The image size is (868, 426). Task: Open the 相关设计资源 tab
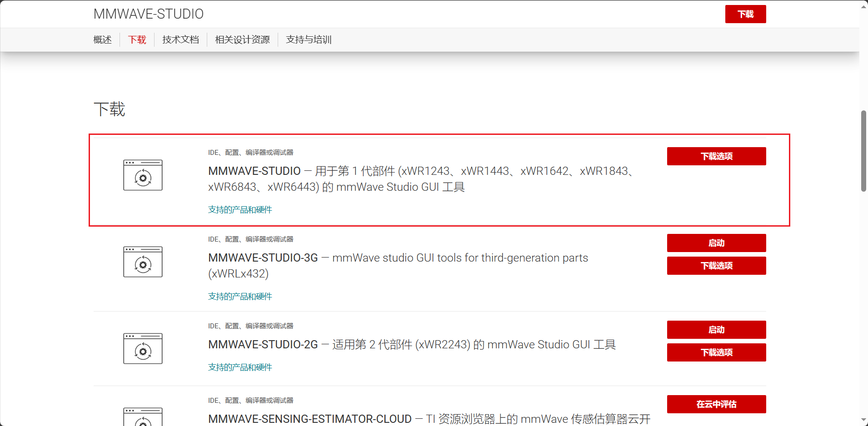click(x=243, y=40)
